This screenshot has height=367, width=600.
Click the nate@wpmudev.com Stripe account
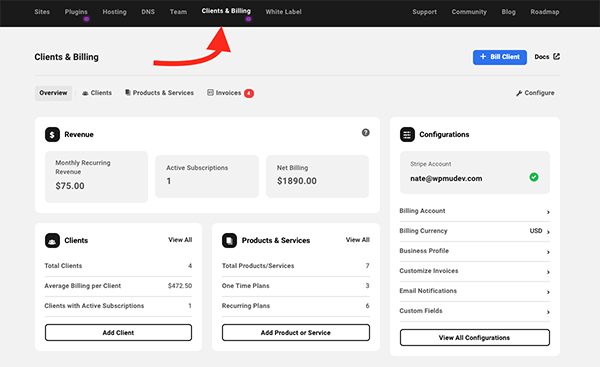coord(474,172)
